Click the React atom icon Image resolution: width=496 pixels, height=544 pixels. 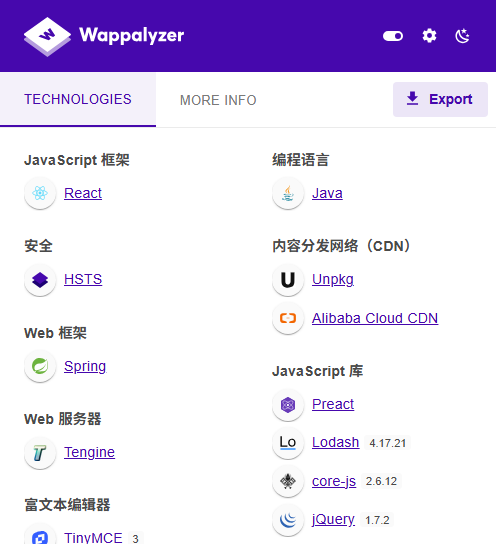point(40,193)
